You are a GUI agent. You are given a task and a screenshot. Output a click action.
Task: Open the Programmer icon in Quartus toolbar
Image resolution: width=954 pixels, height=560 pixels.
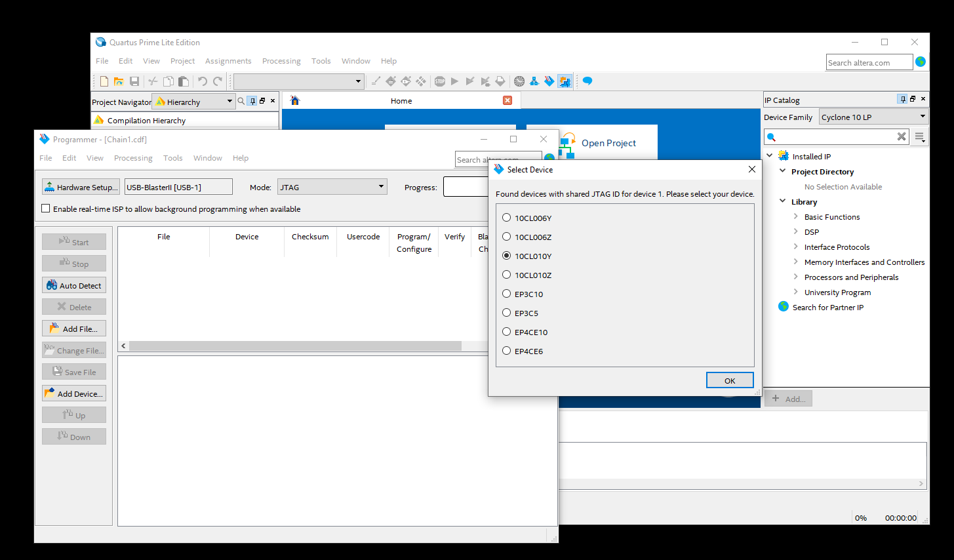(x=549, y=81)
